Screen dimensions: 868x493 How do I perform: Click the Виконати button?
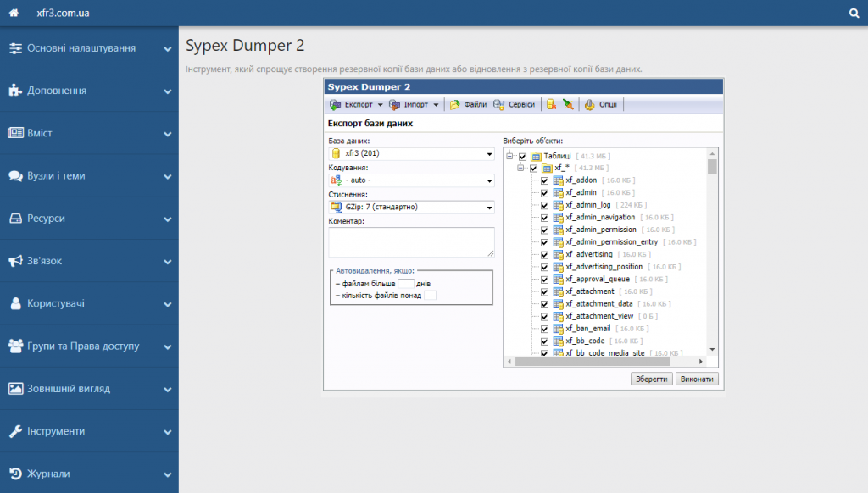pyautogui.click(x=697, y=379)
